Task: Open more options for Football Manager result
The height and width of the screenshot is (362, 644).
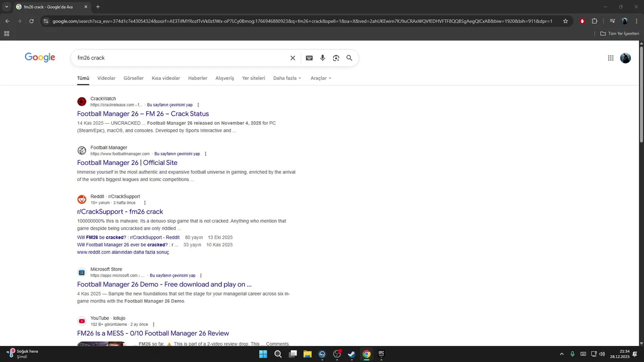Action: pos(205,154)
